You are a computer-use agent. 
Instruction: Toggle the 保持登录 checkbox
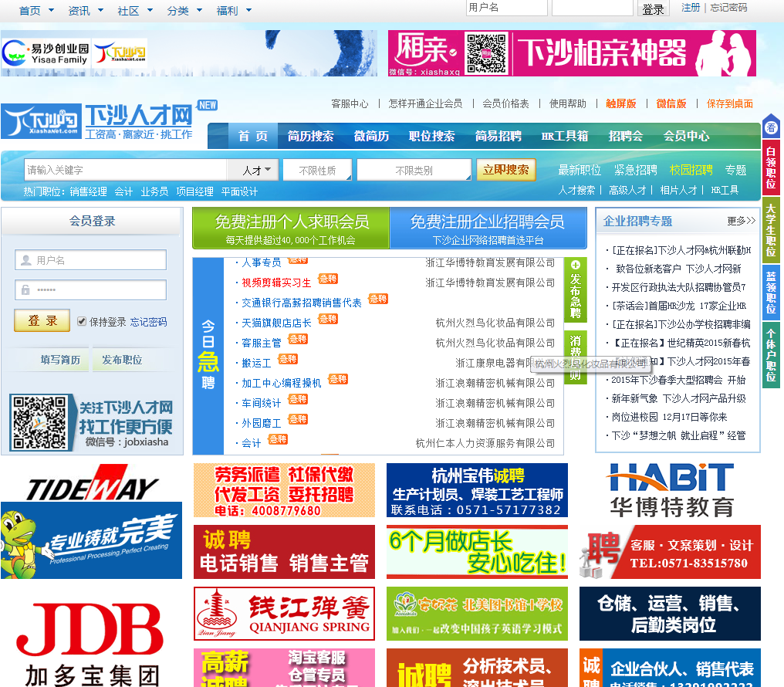tap(82, 321)
